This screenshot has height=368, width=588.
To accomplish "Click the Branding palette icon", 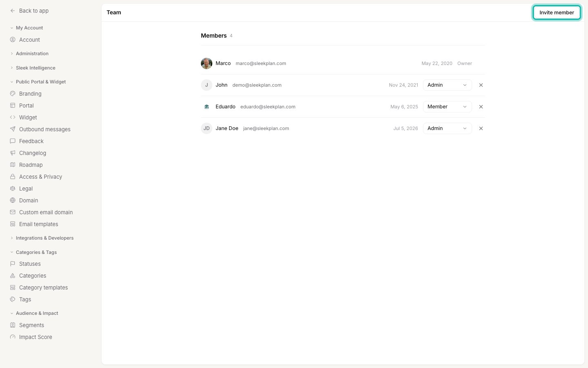I will coord(13,94).
